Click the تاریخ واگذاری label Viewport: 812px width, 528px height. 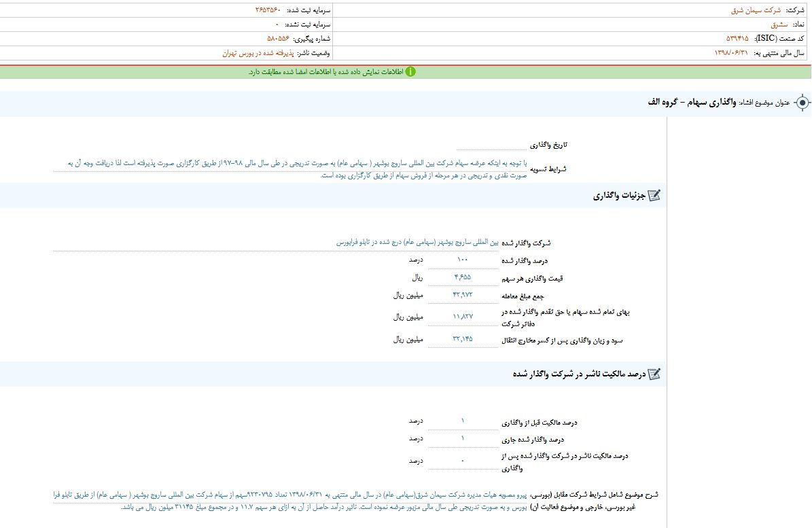pyautogui.click(x=548, y=145)
